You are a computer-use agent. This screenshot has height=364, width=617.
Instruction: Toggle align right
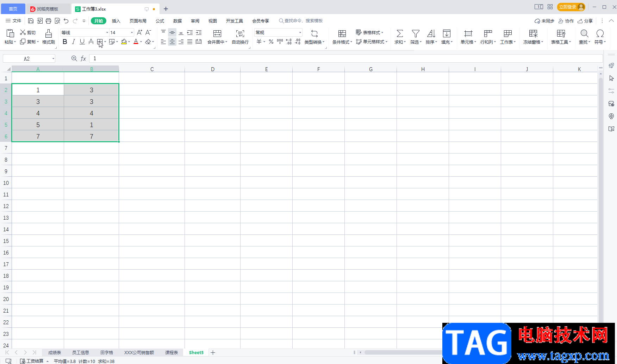tap(181, 42)
